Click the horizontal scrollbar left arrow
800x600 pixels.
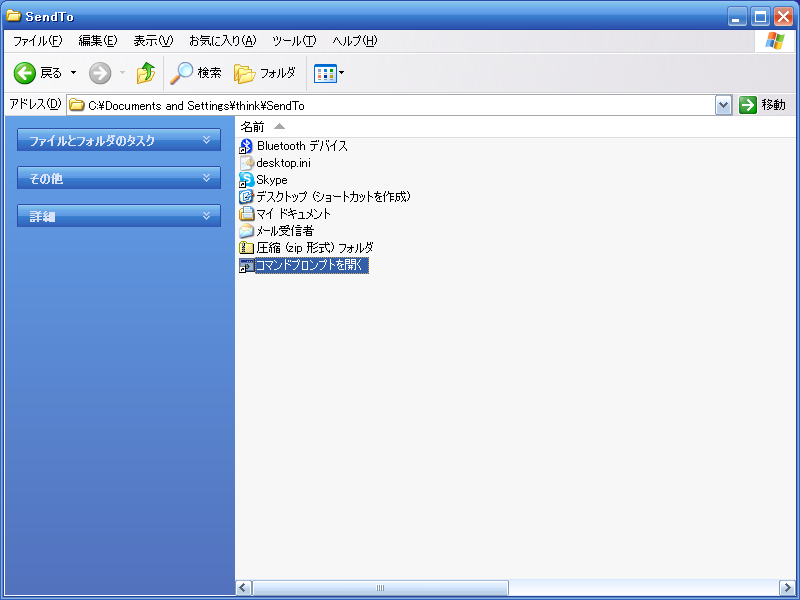coord(243,588)
